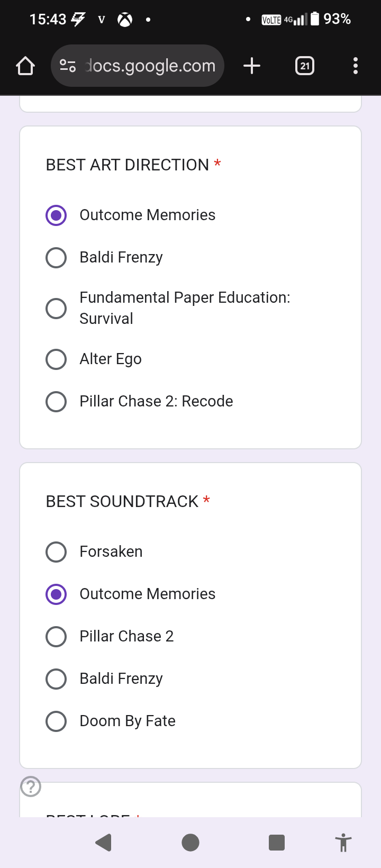Image resolution: width=381 pixels, height=868 pixels.
Task: Open the Chrome three-dot overflow menu
Action: point(355,66)
